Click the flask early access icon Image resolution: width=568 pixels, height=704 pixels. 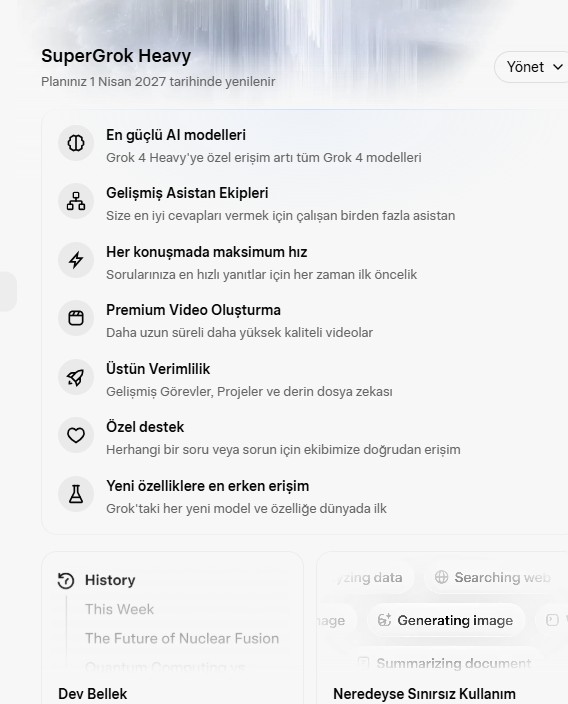(x=76, y=494)
